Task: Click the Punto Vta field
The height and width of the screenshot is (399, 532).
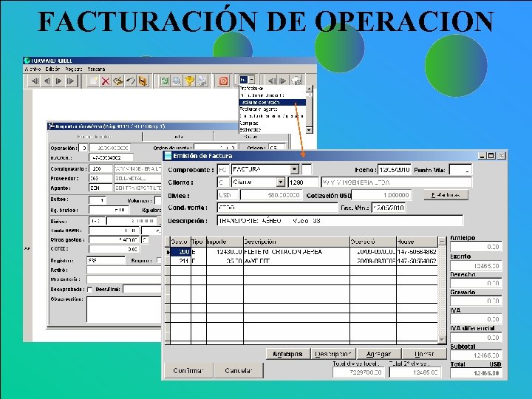Action: tap(460, 169)
